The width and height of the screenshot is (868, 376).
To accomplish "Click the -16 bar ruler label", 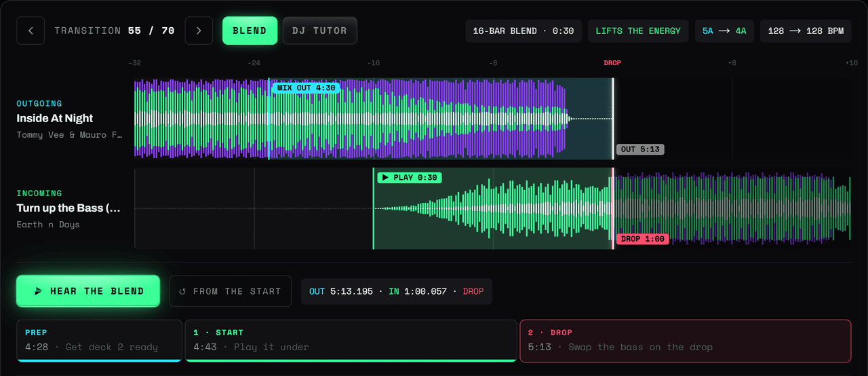I will (373, 62).
